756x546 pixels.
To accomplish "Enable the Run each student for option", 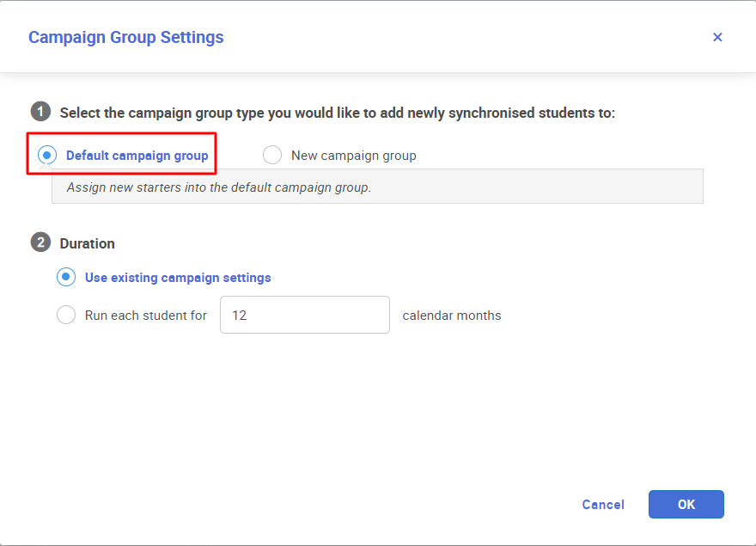I will point(66,315).
